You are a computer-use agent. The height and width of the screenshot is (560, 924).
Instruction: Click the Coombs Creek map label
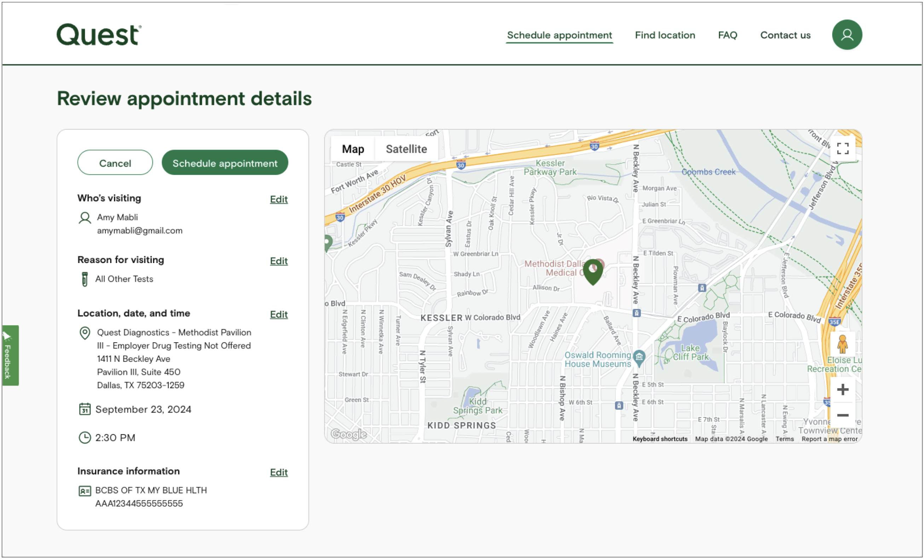(x=708, y=172)
